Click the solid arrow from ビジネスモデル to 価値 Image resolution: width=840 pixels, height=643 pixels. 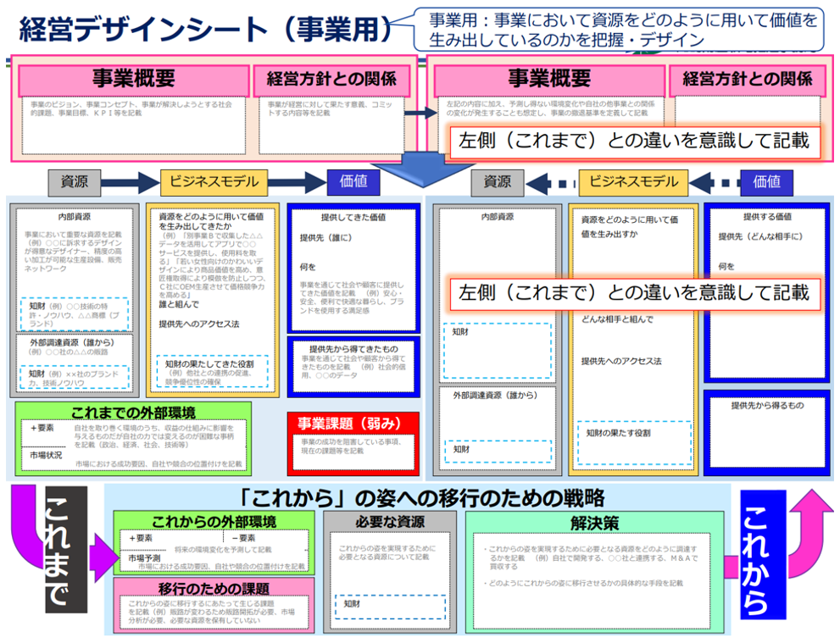coord(298,182)
